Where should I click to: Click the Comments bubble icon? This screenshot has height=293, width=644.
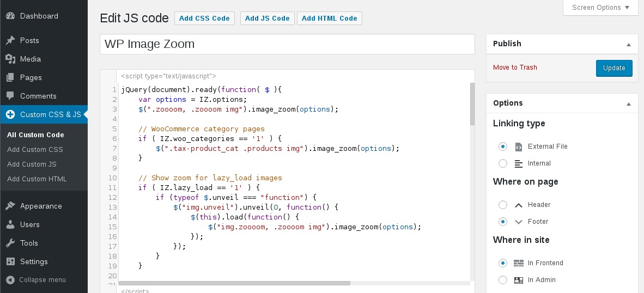(10, 96)
